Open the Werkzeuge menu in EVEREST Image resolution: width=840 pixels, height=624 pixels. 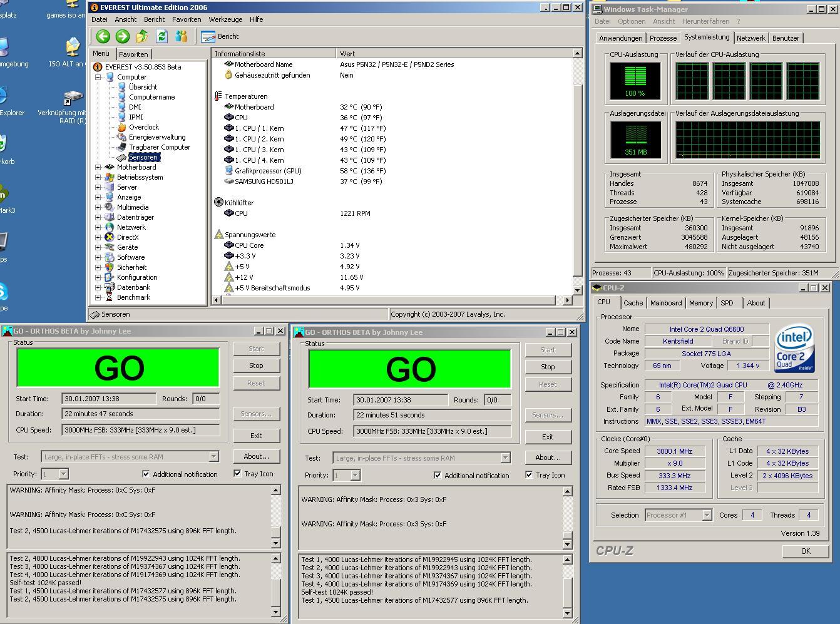click(x=225, y=19)
